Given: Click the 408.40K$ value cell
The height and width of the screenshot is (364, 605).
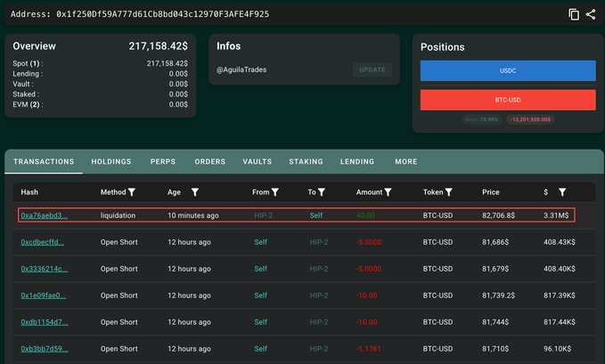Looking at the screenshot, I should pos(559,269).
